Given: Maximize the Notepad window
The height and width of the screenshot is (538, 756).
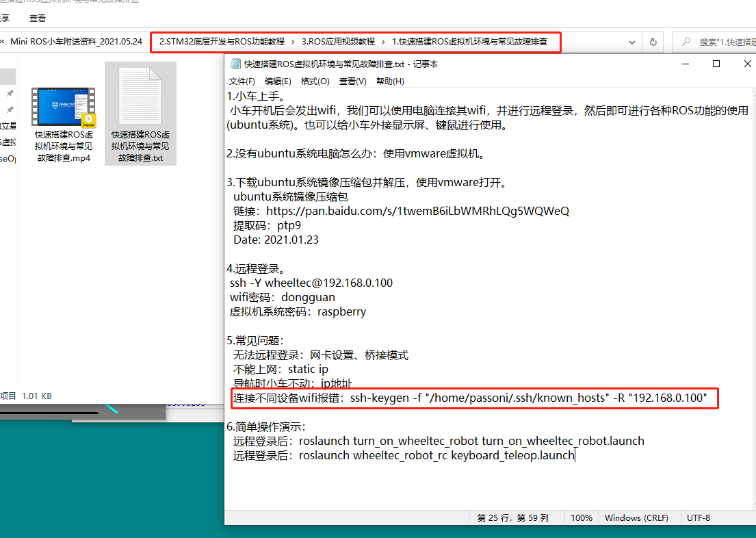Looking at the screenshot, I should click(716, 64).
